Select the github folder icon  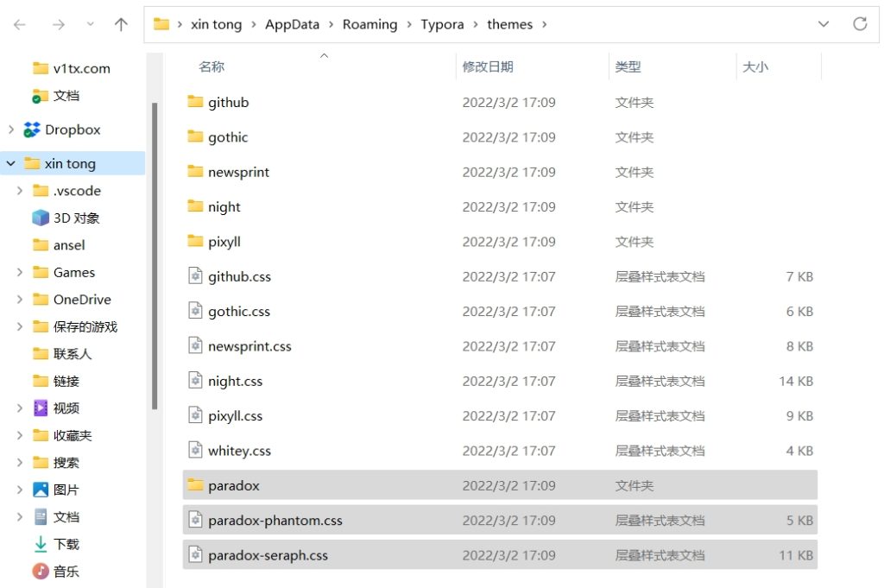point(195,102)
